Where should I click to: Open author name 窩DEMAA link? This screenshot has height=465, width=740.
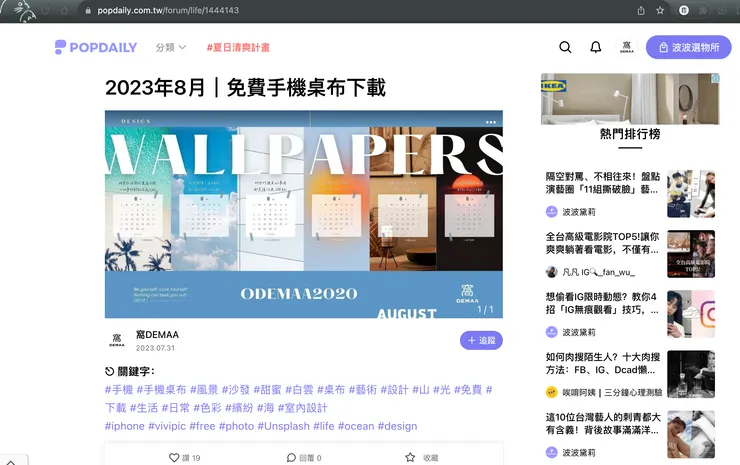point(157,335)
